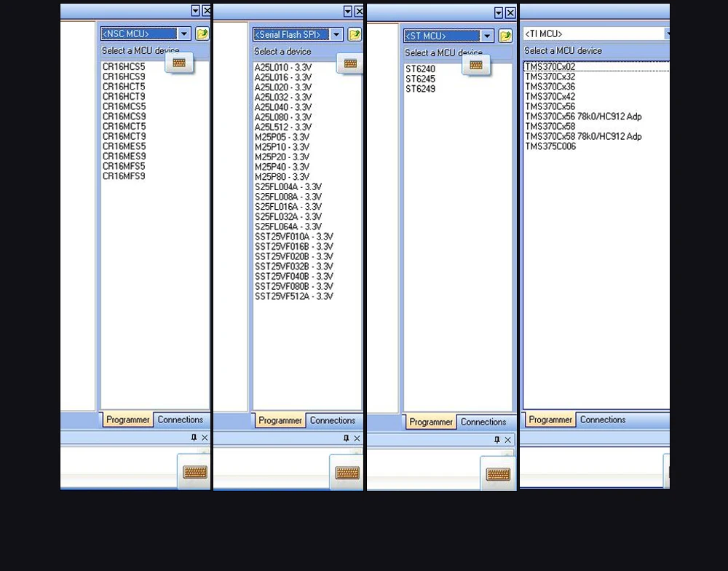Click large keyboard icon in ST MCU bottom pane
728x571 pixels.
click(498, 474)
